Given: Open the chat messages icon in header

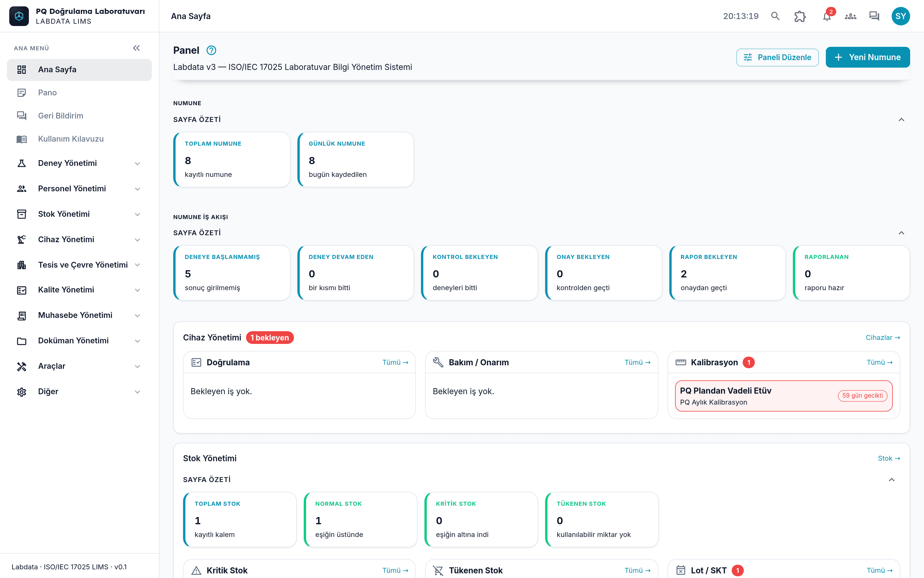Looking at the screenshot, I should (874, 16).
